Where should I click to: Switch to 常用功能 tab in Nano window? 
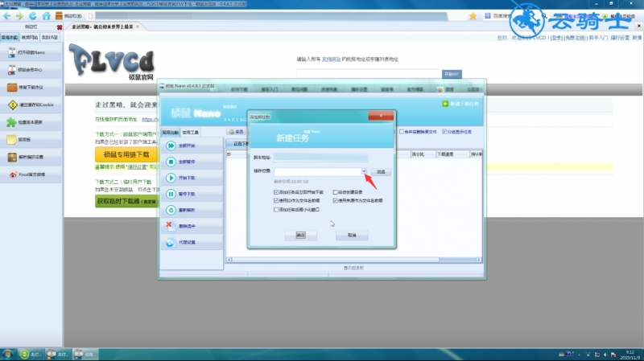coord(170,132)
